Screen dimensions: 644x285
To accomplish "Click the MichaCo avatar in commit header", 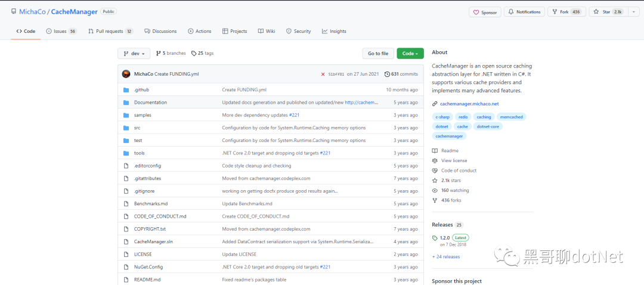I will [x=126, y=74].
